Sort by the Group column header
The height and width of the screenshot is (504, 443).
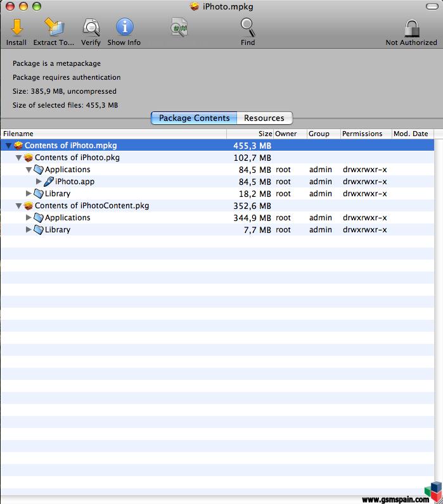point(324,134)
